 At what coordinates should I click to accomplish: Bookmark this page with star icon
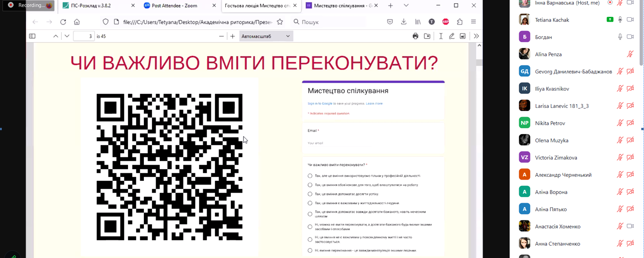tap(280, 22)
